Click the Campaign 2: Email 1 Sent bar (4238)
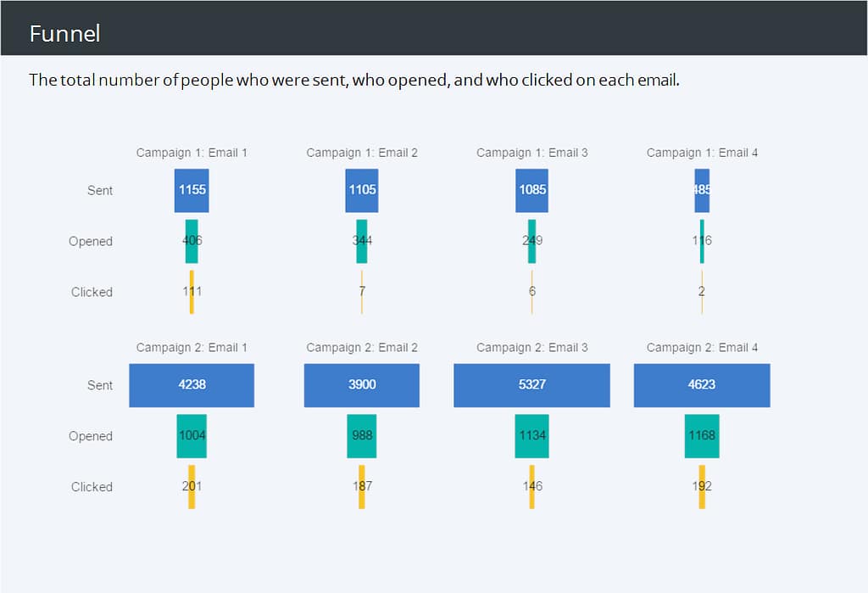868x593 pixels. pos(192,385)
